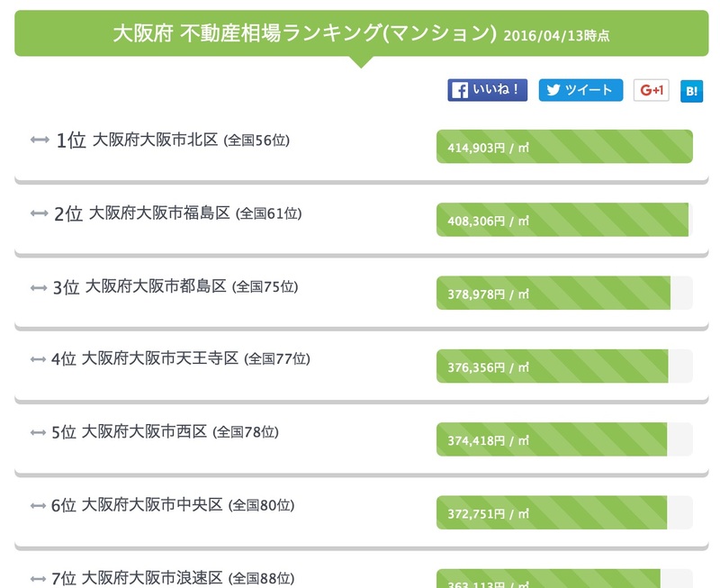This screenshot has height=588, width=720.
Task: Open 大阪府大阪市浪速区 ranking entry
Action: point(152,578)
